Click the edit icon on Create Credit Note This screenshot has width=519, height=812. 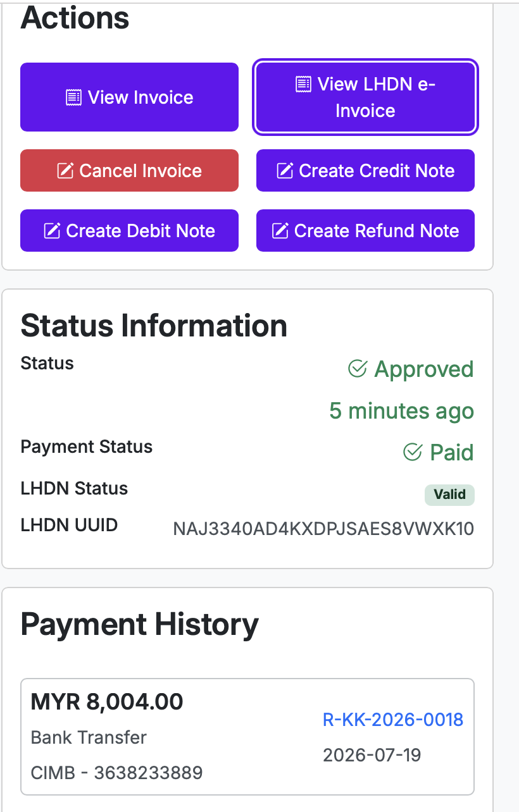point(285,171)
